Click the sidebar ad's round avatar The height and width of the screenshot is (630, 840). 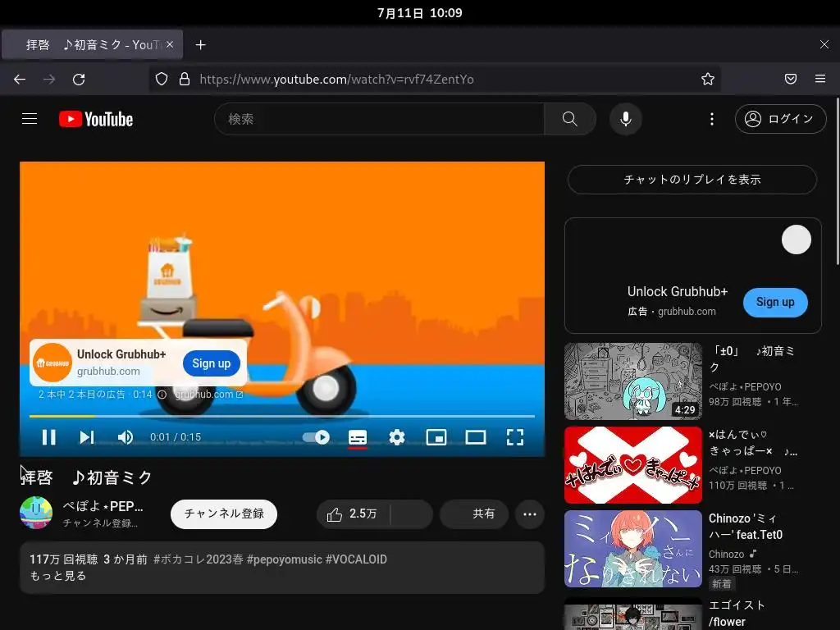[796, 240]
